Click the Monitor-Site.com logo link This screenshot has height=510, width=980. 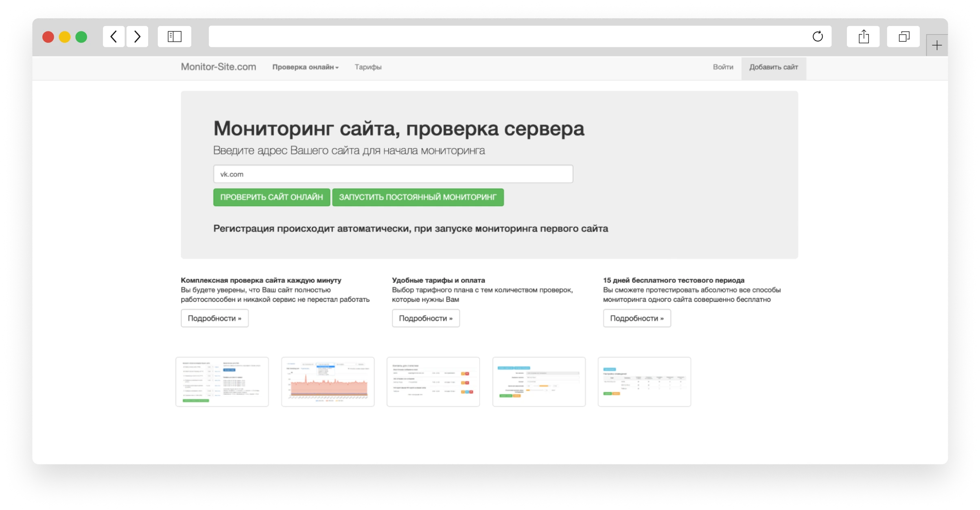pyautogui.click(x=218, y=67)
